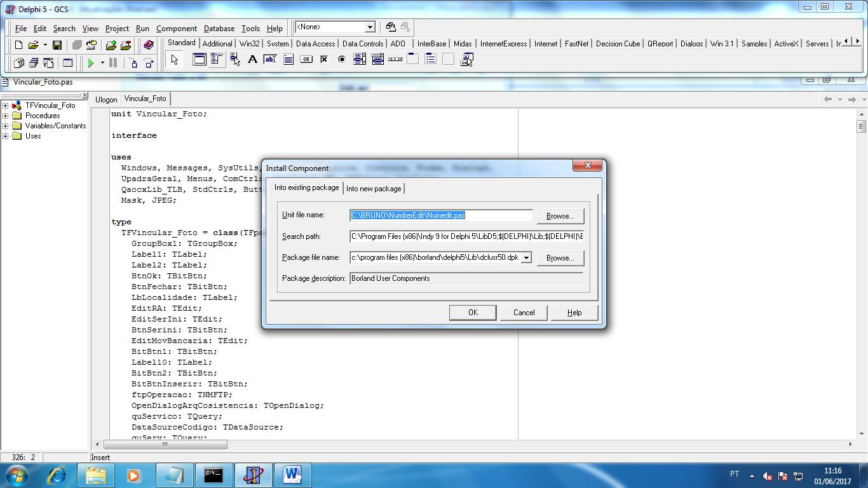
Task: Select the Button (OK) component in palette
Action: tap(306, 60)
